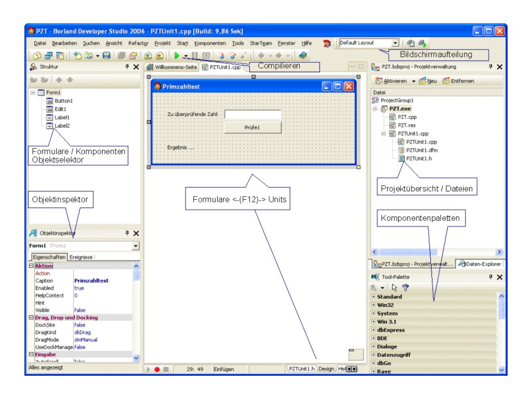Click the Aktivieren button
Screen dimensions: 532x399
391,81
